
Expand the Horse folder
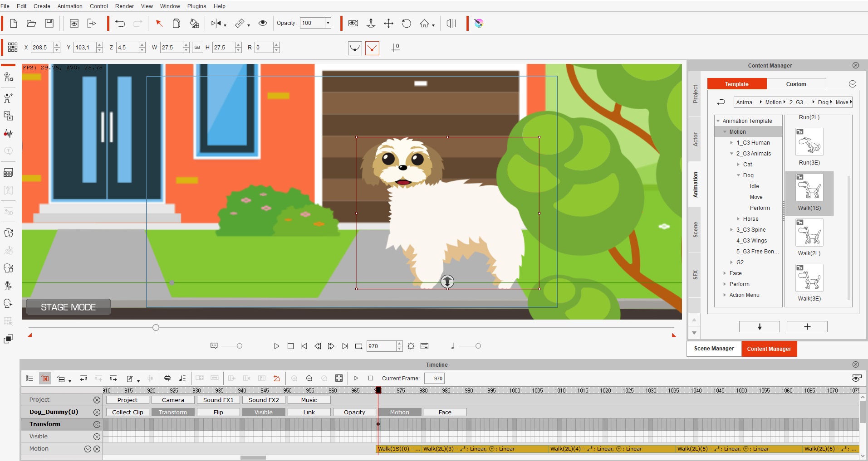click(x=738, y=219)
